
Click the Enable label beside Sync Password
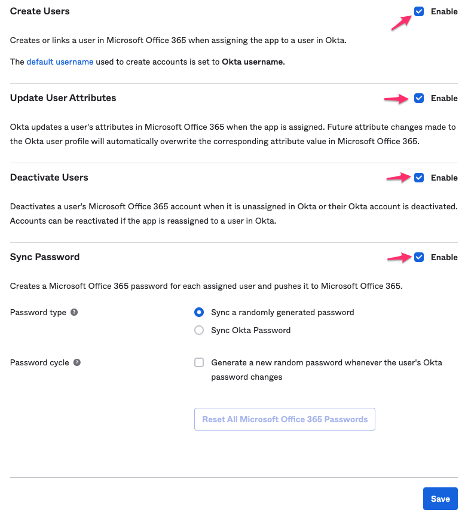[444, 257]
